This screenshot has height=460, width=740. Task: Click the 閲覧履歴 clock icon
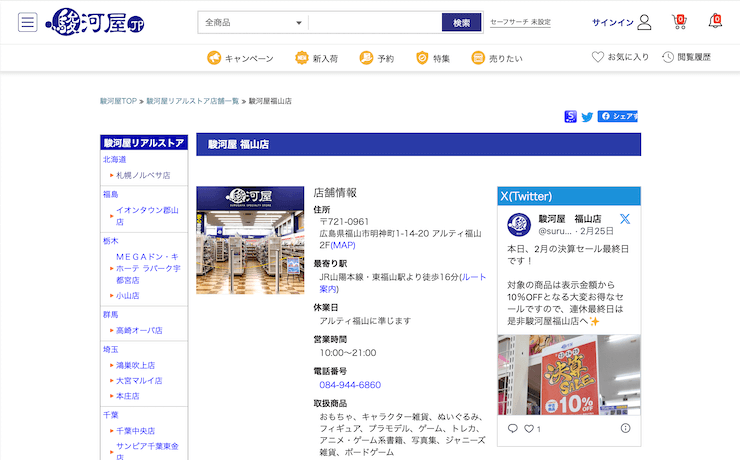click(667, 57)
